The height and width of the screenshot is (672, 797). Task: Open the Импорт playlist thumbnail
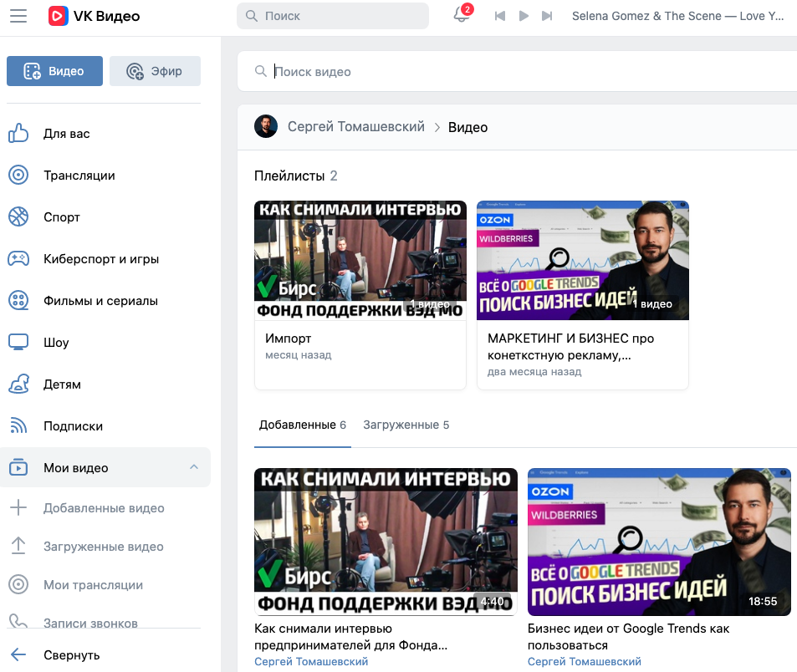pos(360,260)
